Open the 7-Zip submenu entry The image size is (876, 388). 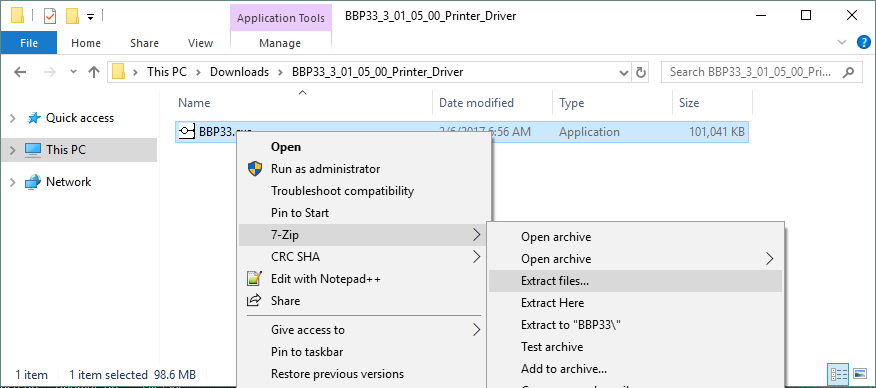point(362,235)
